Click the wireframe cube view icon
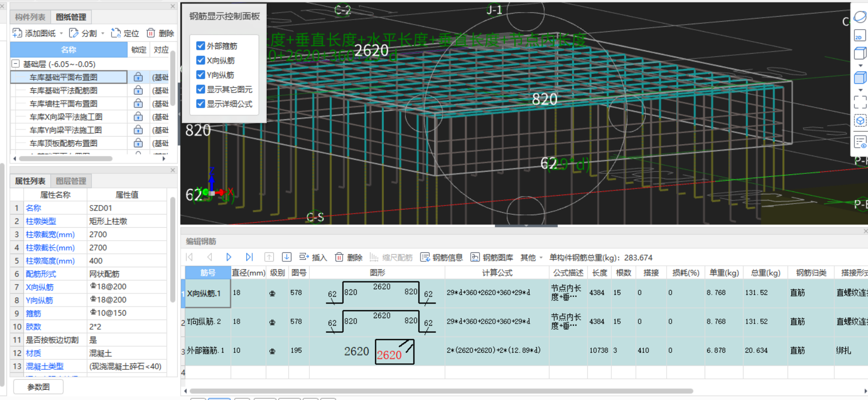The width and height of the screenshot is (868, 400). (x=860, y=53)
